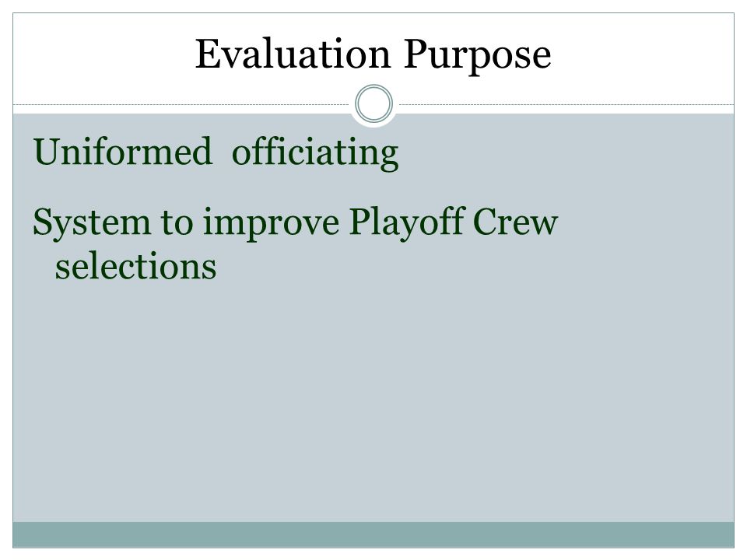Click the word 'Uniformed'
The image size is (747, 560).
(122, 152)
